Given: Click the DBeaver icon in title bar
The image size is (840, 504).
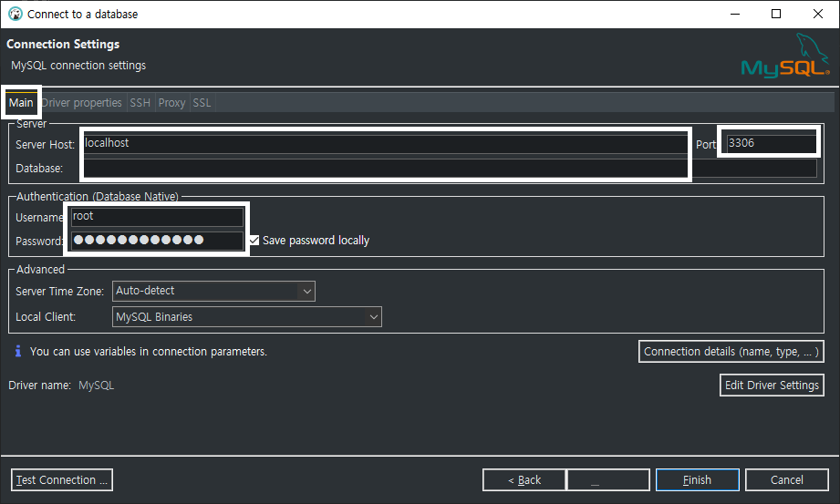Looking at the screenshot, I should tap(16, 14).
